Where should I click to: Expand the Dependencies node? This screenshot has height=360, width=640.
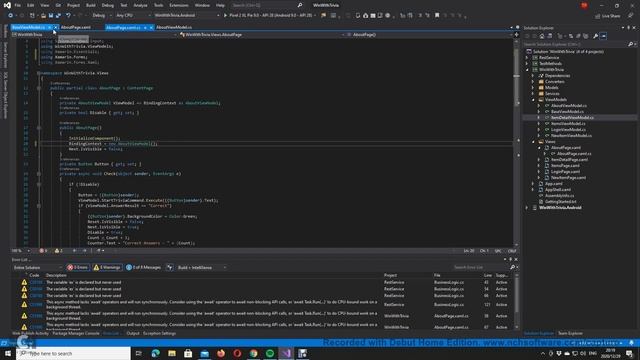pos(533,76)
